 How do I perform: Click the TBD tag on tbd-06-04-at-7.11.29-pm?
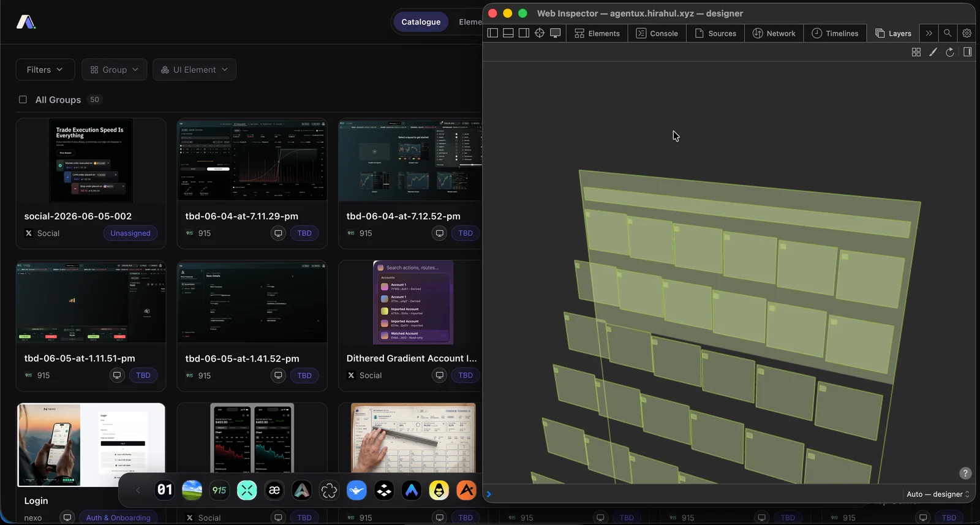pos(304,233)
